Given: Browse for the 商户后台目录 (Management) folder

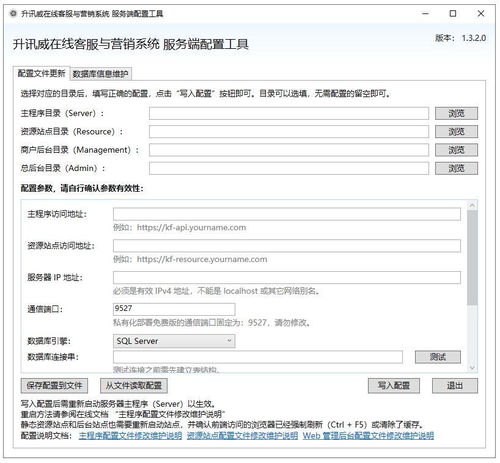Looking at the screenshot, I should [456, 150].
